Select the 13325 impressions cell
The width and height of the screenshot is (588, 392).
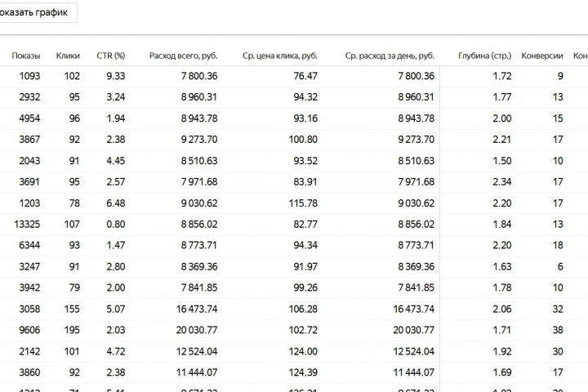(24, 223)
